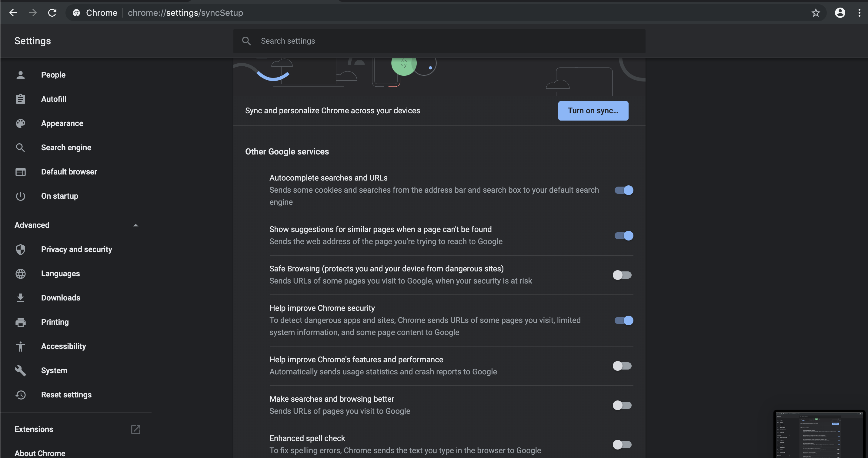The width and height of the screenshot is (868, 458).
Task: Click the Reset settings history icon
Action: tap(21, 395)
